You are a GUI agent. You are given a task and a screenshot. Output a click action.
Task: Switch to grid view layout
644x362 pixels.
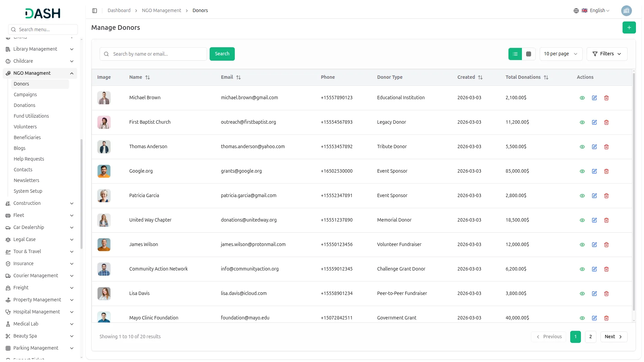[529, 54]
